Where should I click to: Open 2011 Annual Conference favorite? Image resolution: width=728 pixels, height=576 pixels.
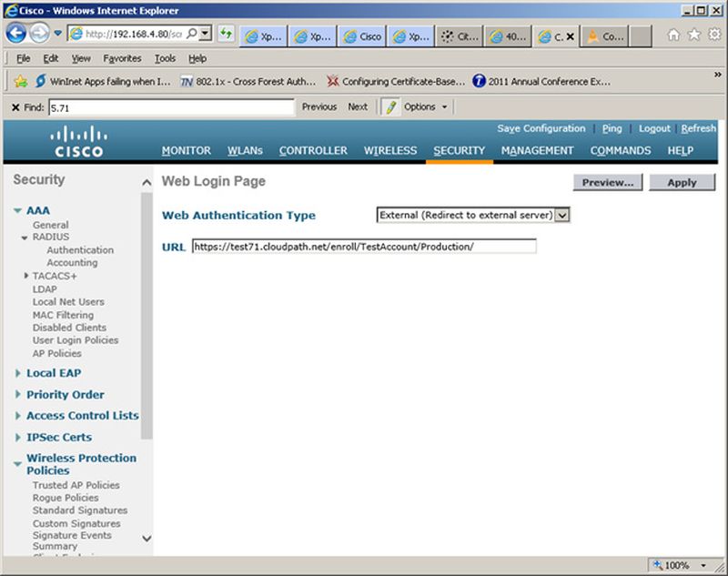(x=541, y=82)
